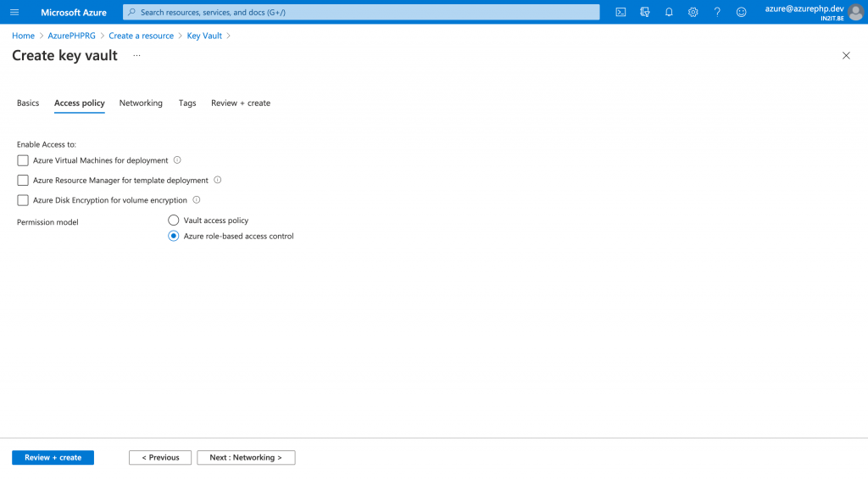Go to the Networking tab
Screen dimensions: 868x480
[141, 103]
